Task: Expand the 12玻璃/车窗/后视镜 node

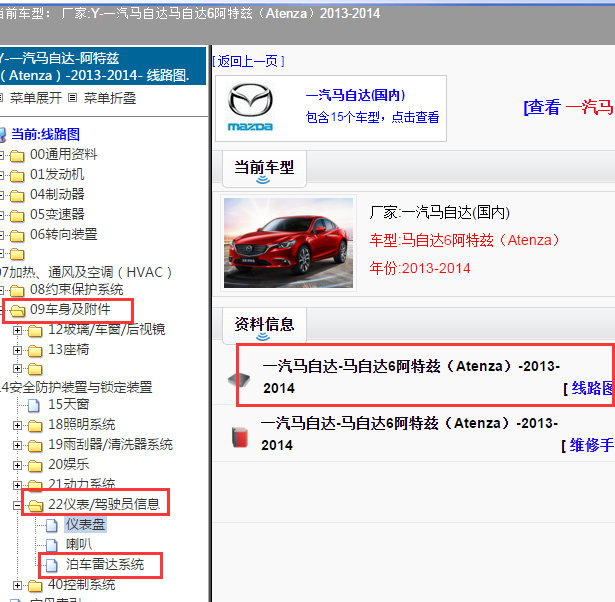Action: 17,331
